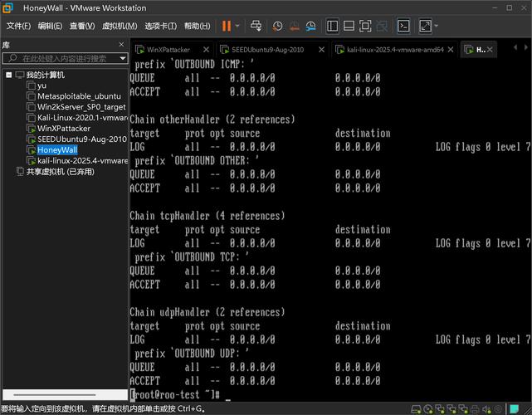532x415 pixels.
Task: Open the 选项卡(T) menu
Action: (160, 26)
